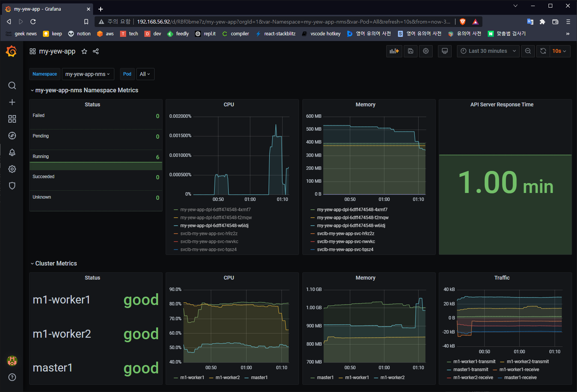Toggle the m1-worker2 series in Cluster CPU legend

pyautogui.click(x=227, y=378)
